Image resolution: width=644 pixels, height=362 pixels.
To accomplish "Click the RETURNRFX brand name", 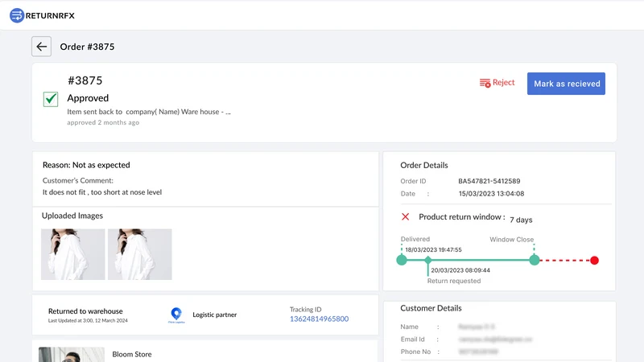I will (x=50, y=15).
